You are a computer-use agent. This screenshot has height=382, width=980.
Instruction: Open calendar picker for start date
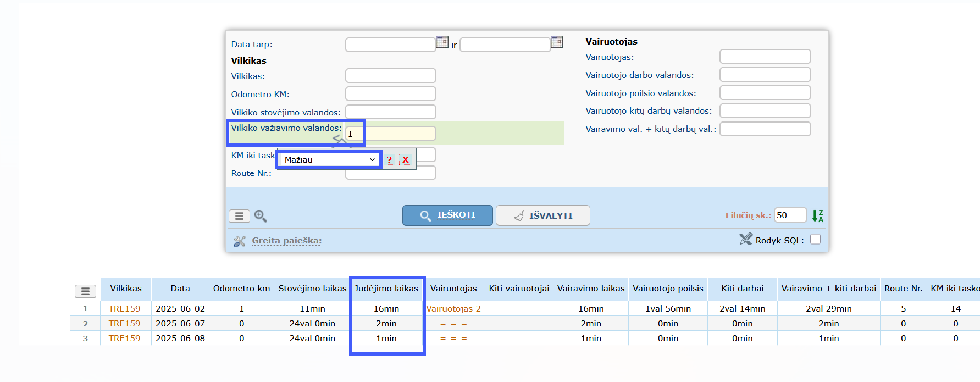pos(442,42)
